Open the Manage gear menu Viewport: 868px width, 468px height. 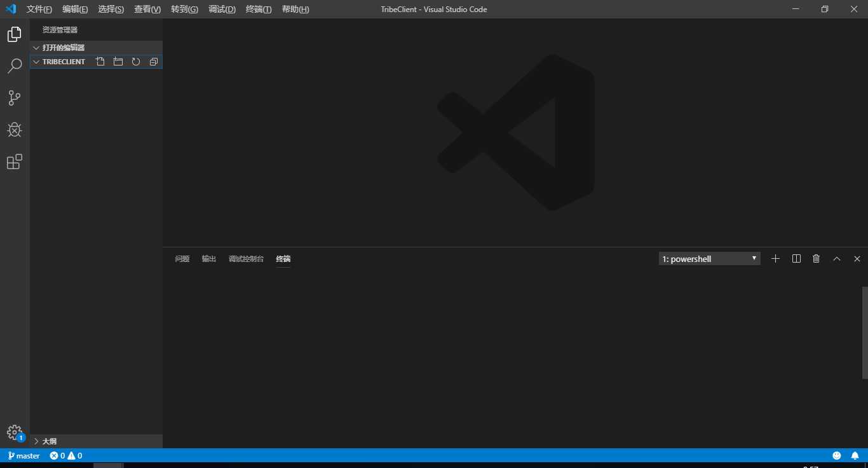14,432
